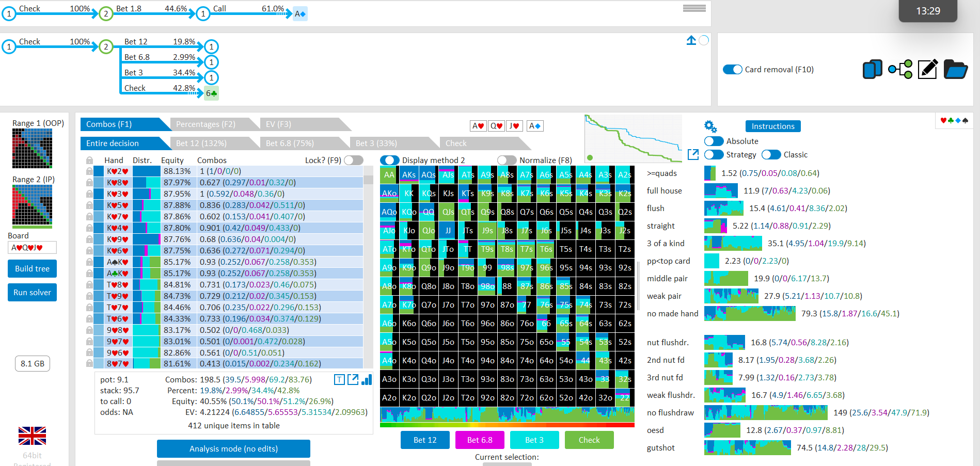The width and height of the screenshot is (980, 466).
Task: Toggle the Classic switch
Action: 771,155
